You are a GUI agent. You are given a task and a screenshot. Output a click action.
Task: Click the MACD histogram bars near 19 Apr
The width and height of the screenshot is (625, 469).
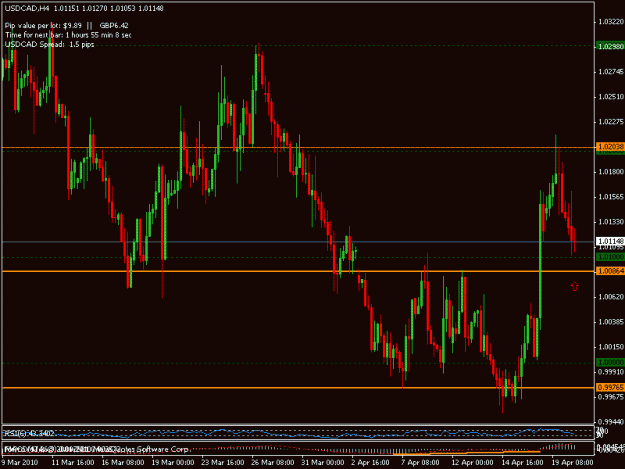point(562,447)
